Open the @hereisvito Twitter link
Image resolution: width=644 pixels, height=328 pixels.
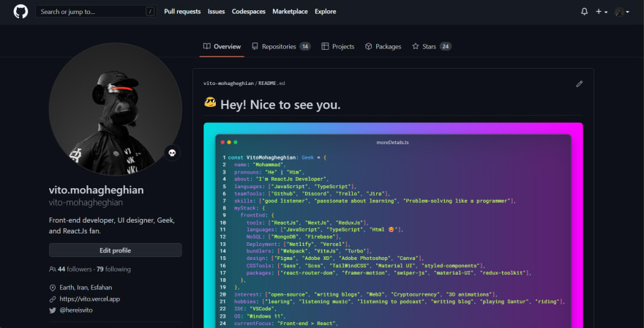tap(76, 310)
